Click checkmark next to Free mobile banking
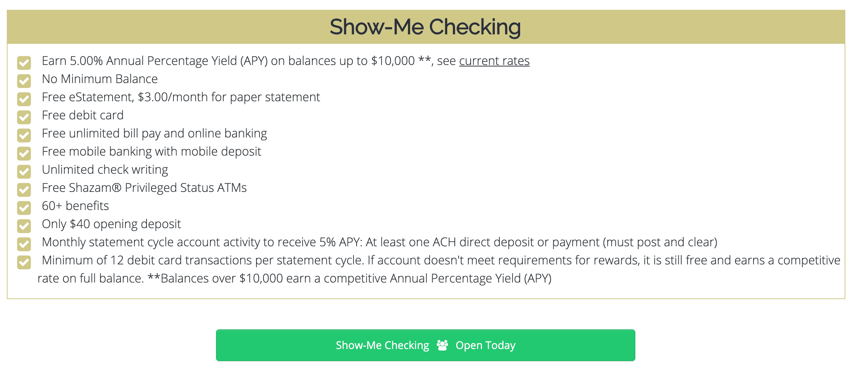The image size is (868, 383). (24, 153)
